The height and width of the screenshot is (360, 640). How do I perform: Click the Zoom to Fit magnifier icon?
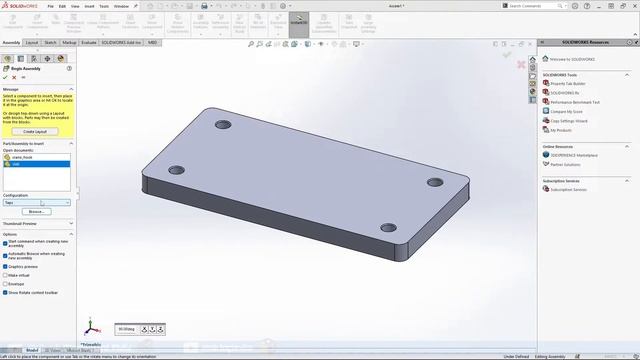coord(251,44)
